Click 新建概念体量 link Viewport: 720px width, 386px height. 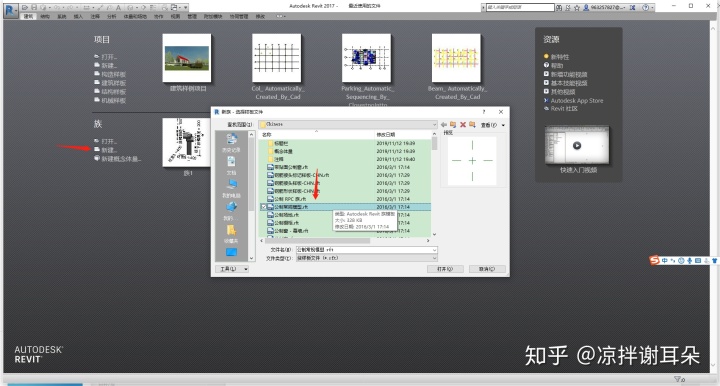pyautogui.click(x=118, y=159)
